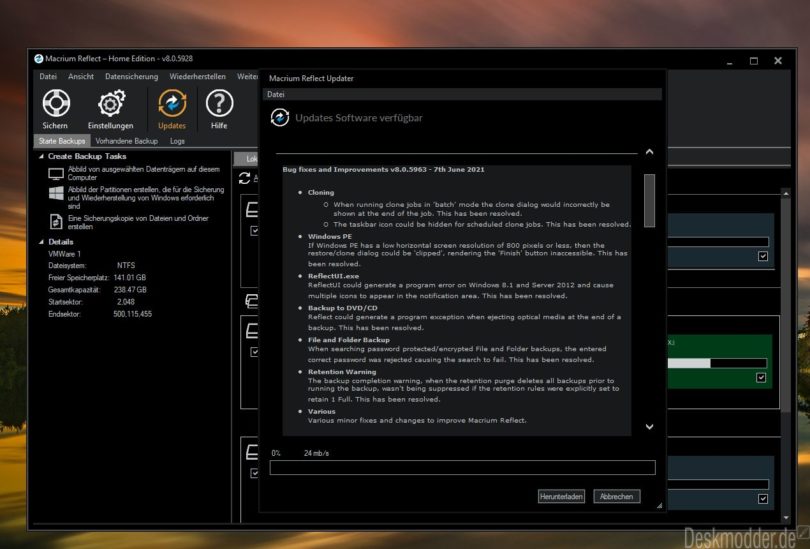Switch to Vorhandene Backup tab
Screen dimensions: 810x549
point(127,141)
